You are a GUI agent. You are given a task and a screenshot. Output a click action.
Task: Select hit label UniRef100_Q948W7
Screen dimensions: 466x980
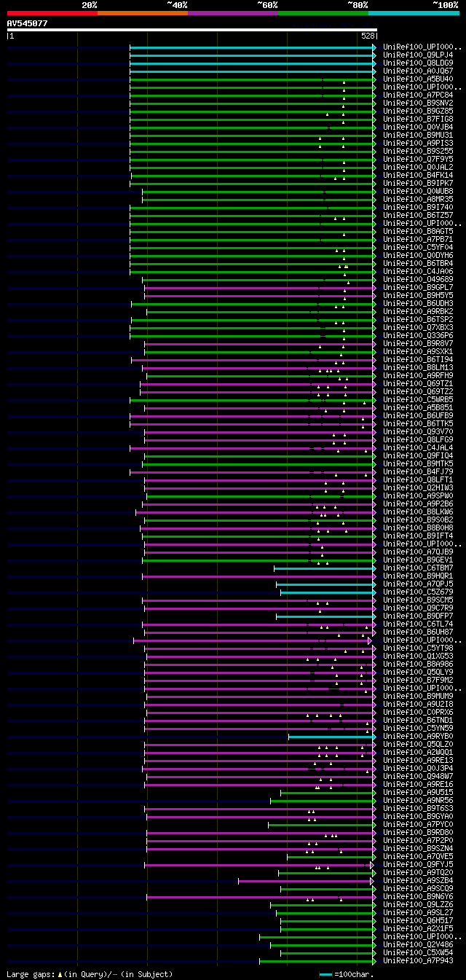coord(418,776)
